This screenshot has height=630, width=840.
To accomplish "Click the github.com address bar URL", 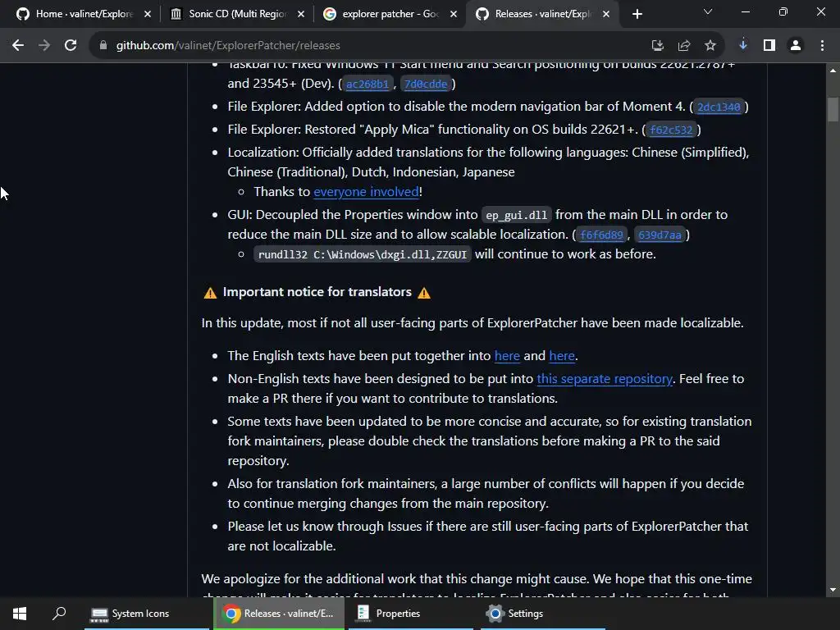I will (228, 46).
